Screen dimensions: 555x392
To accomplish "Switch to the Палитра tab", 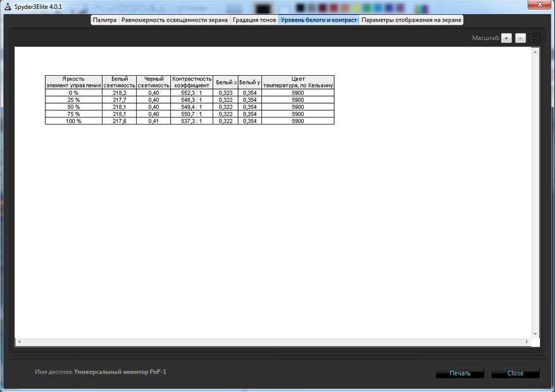I will pos(105,20).
